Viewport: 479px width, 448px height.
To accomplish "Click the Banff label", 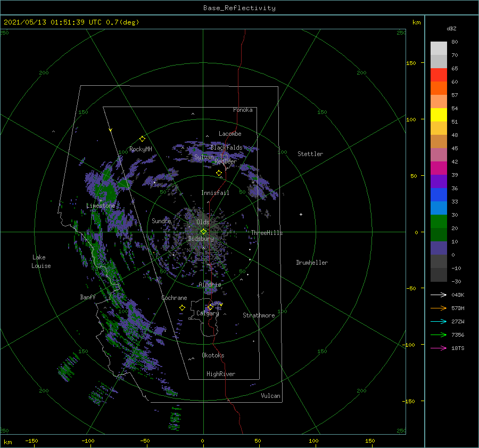I will (88, 297).
